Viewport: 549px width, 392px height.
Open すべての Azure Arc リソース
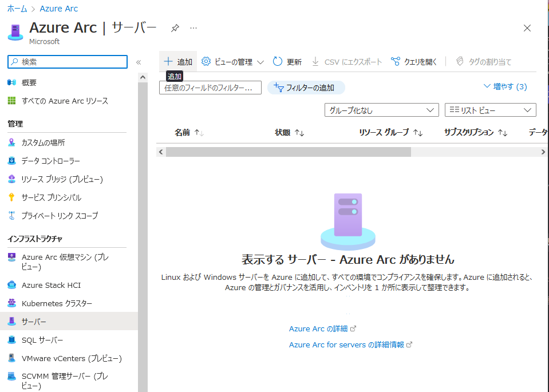coord(66,101)
